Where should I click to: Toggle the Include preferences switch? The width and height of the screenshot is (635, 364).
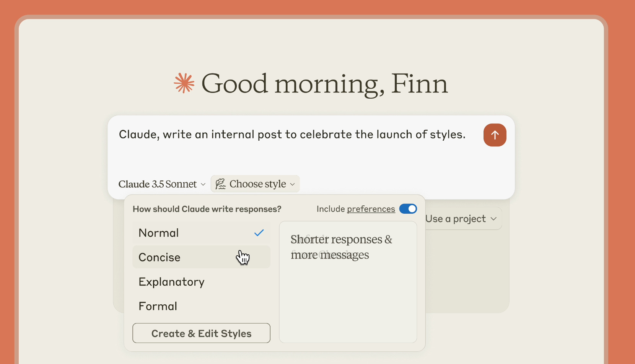point(408,209)
